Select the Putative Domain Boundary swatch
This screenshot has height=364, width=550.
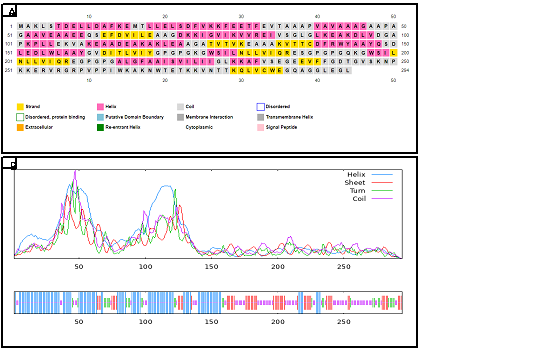(100, 117)
